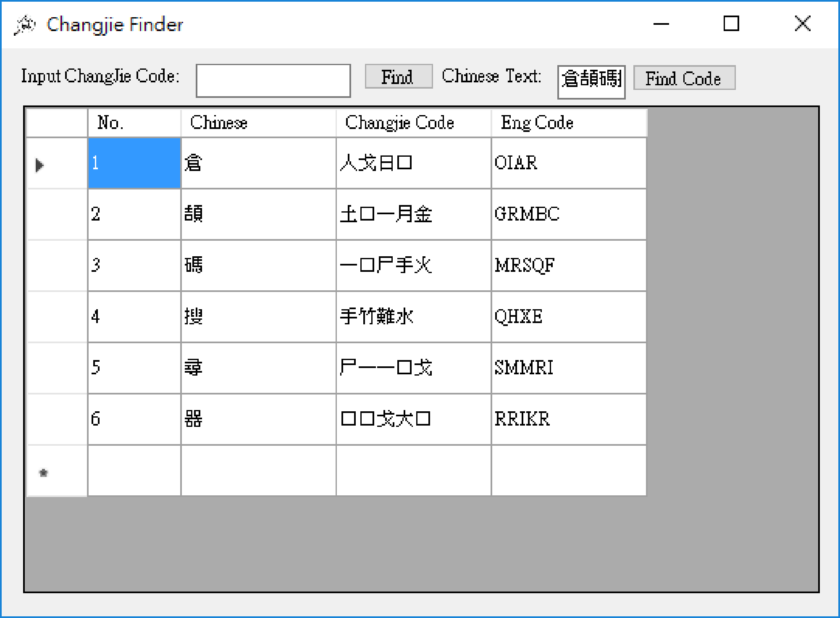Viewport: 840px width, 618px height.
Task: Focus the Input ChangJie Code text field
Action: click(x=273, y=81)
